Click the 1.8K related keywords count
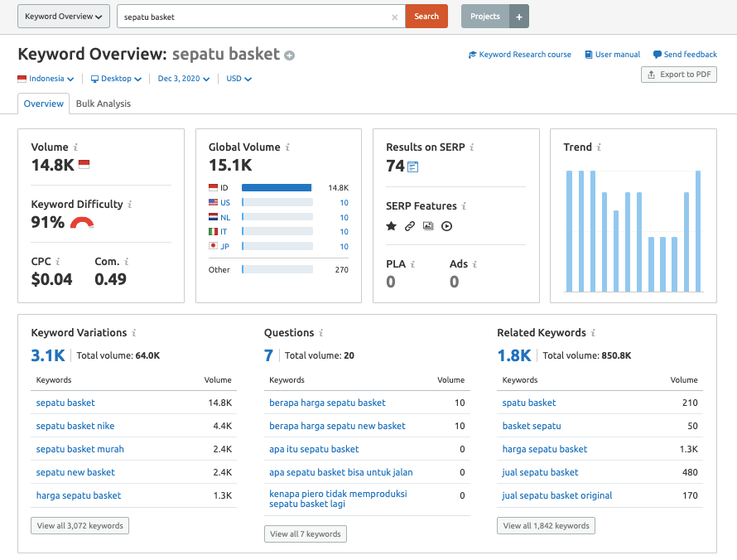 click(x=514, y=355)
